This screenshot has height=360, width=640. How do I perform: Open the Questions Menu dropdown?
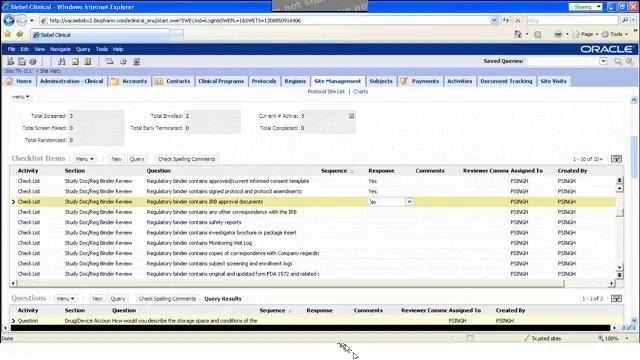click(65, 298)
